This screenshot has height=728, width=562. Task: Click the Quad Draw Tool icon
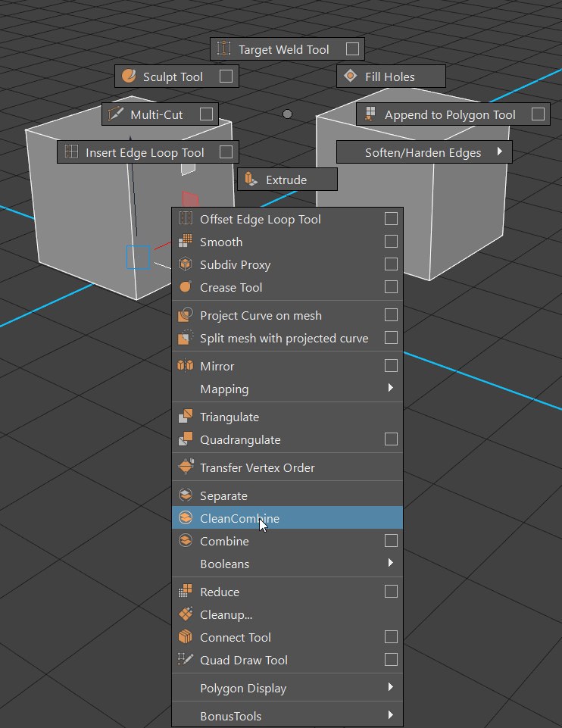click(x=186, y=659)
